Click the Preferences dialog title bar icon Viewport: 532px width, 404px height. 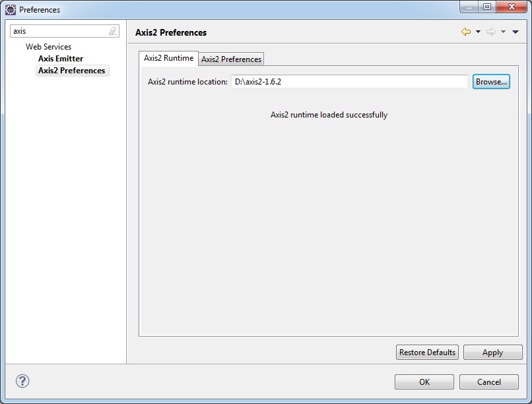(9, 9)
